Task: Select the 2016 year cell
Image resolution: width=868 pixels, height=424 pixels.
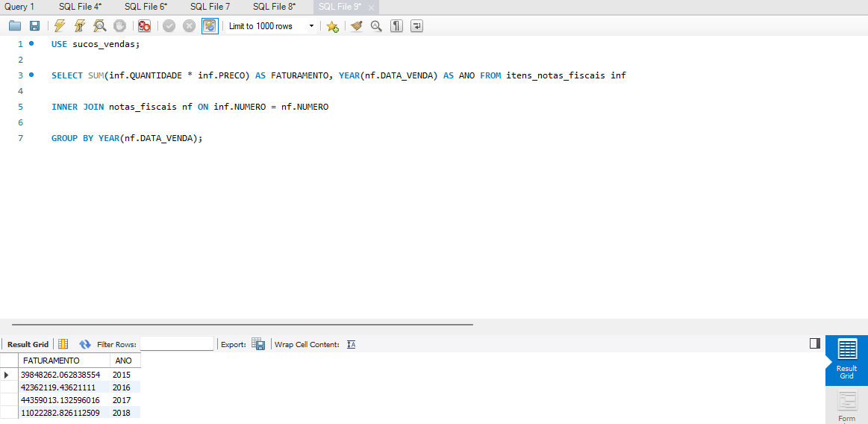Action: click(x=125, y=387)
